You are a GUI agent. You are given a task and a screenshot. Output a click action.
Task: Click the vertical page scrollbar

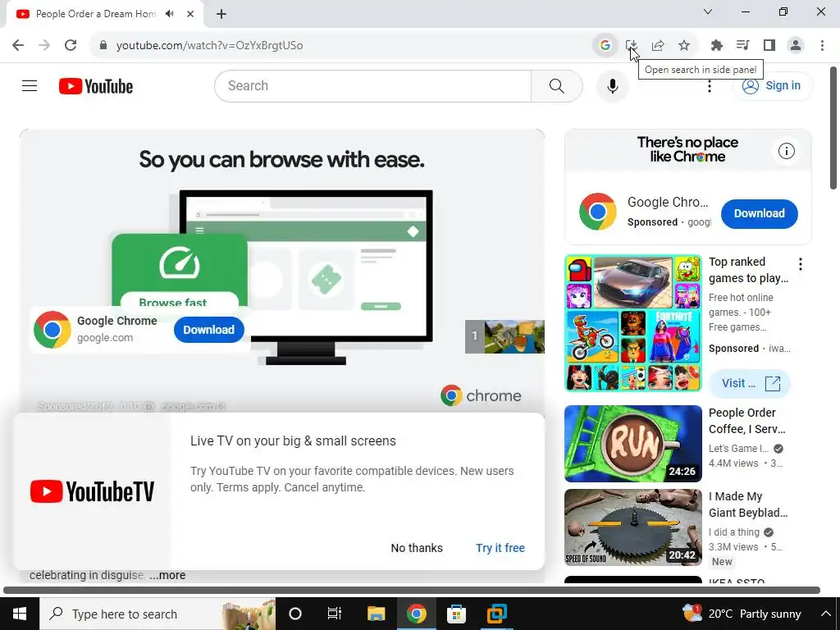point(833,127)
